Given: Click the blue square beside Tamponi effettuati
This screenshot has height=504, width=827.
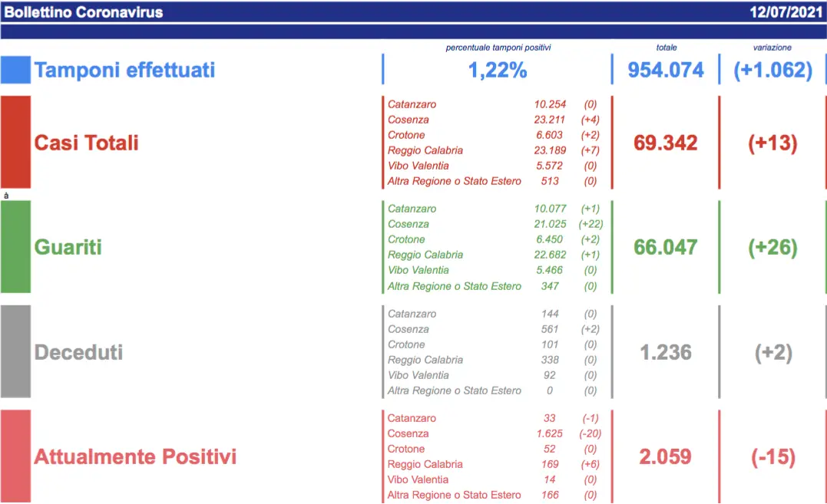Looking at the screenshot, I should 15,70.
